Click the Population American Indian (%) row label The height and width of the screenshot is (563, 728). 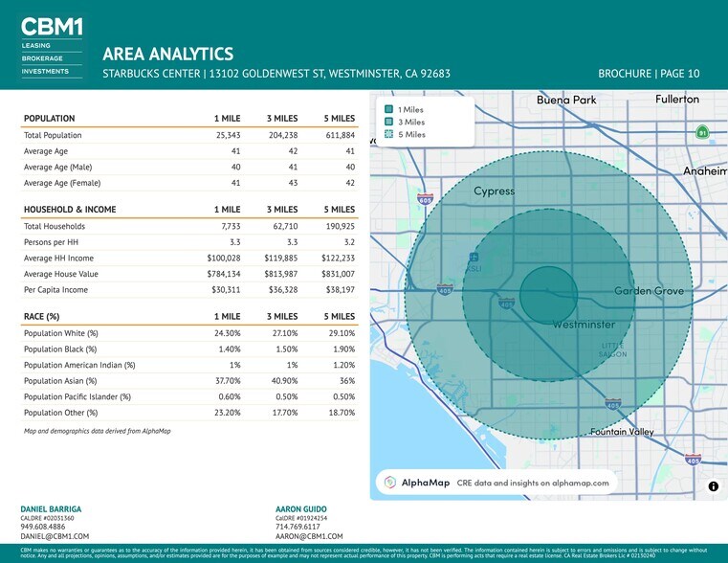(x=79, y=365)
